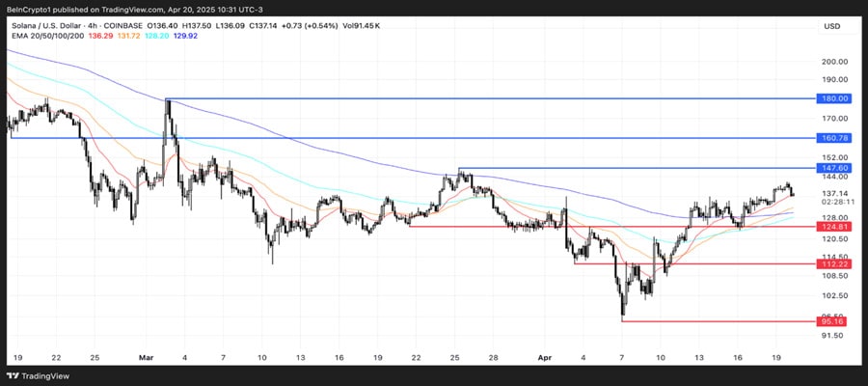The width and height of the screenshot is (868, 386).
Task: Click the current price 137.14 label
Action: click(x=834, y=192)
